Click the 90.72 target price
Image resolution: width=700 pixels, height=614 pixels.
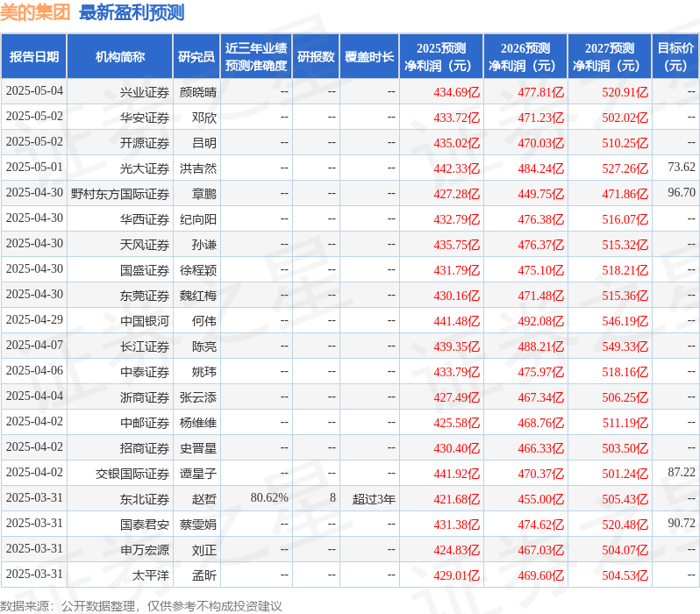pyautogui.click(x=682, y=524)
